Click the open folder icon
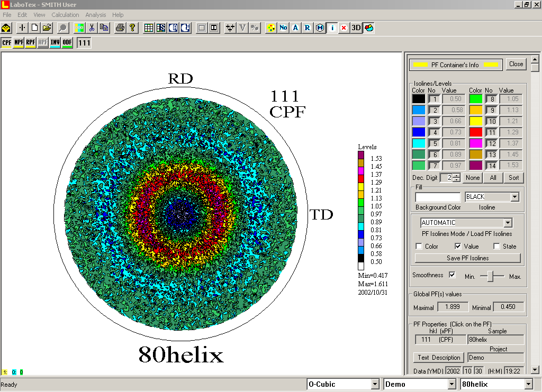 47,28
